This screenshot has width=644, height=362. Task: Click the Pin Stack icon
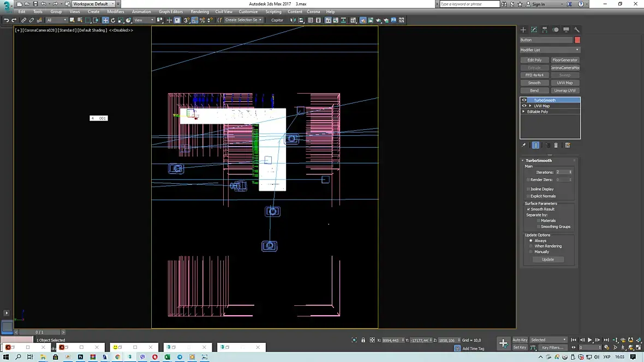524,145
